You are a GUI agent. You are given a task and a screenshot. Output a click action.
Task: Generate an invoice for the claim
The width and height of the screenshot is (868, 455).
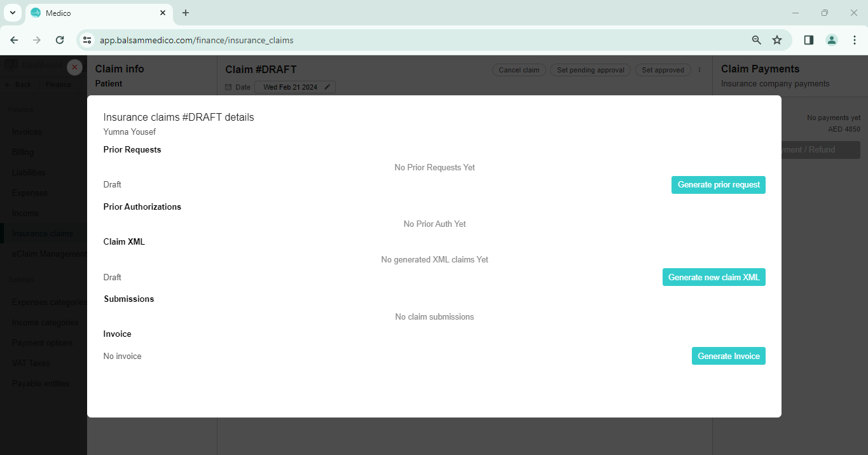728,356
